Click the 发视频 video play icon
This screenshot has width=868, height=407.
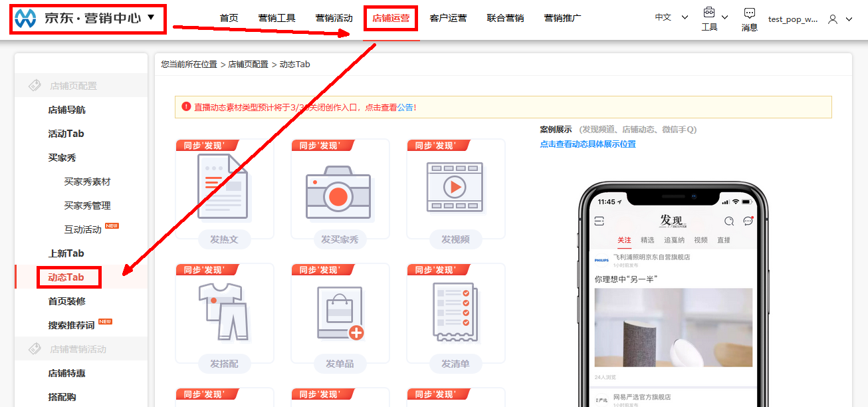455,187
